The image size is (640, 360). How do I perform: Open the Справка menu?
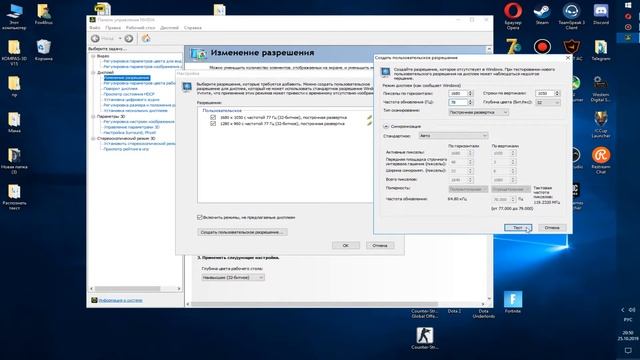193,28
